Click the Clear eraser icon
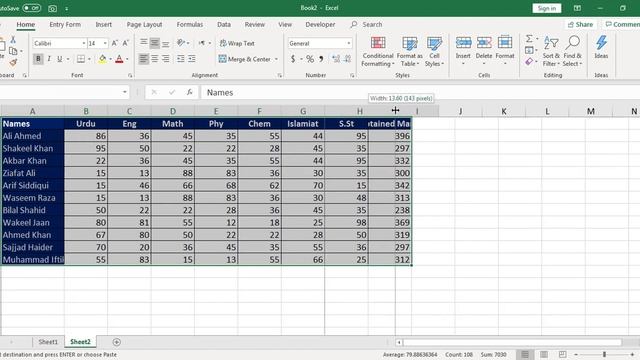The image size is (640, 360). (529, 62)
